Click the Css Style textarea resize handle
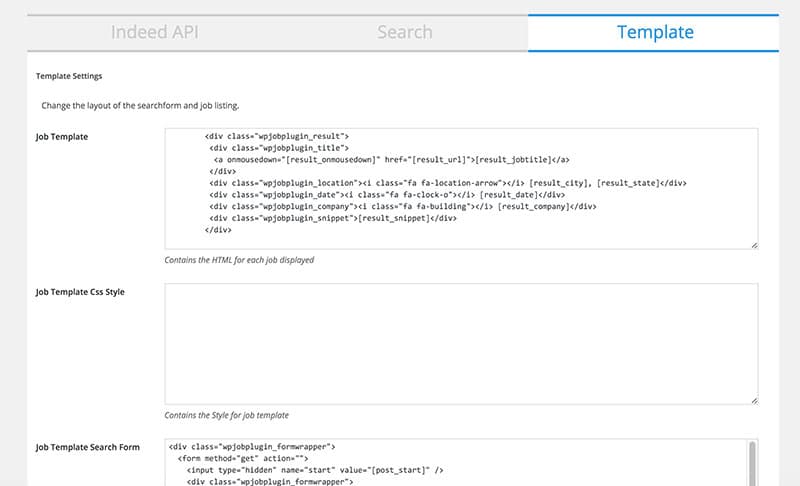The image size is (800, 486). coord(754,400)
